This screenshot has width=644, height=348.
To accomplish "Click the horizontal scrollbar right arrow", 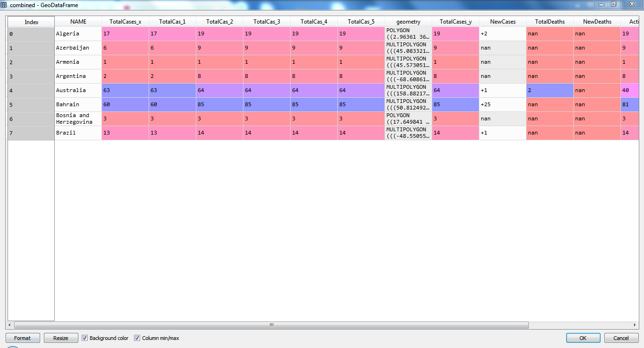I will click(x=635, y=325).
